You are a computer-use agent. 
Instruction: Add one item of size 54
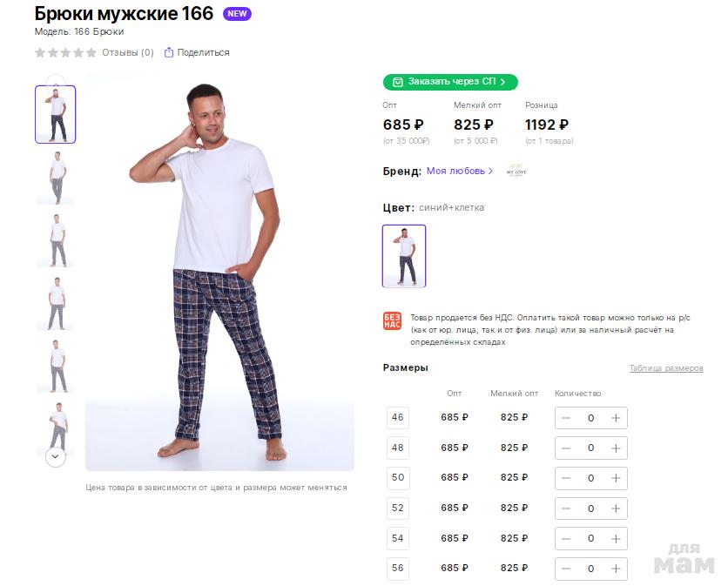click(x=616, y=538)
